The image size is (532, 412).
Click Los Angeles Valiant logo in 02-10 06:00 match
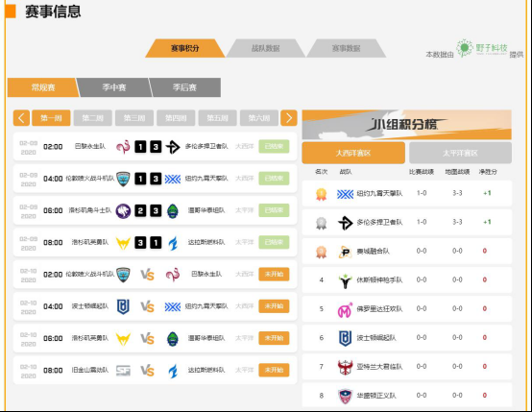[123, 339]
